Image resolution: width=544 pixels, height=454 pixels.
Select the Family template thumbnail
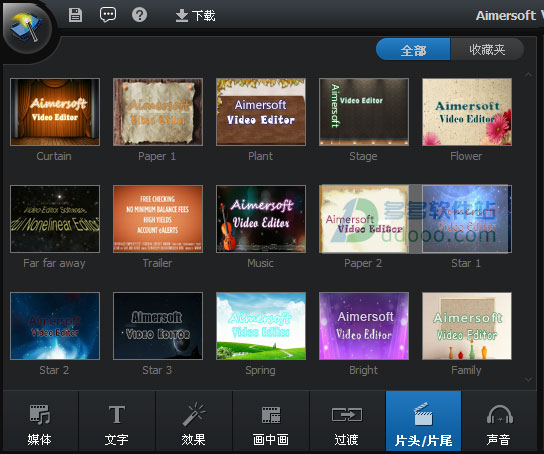point(467,326)
